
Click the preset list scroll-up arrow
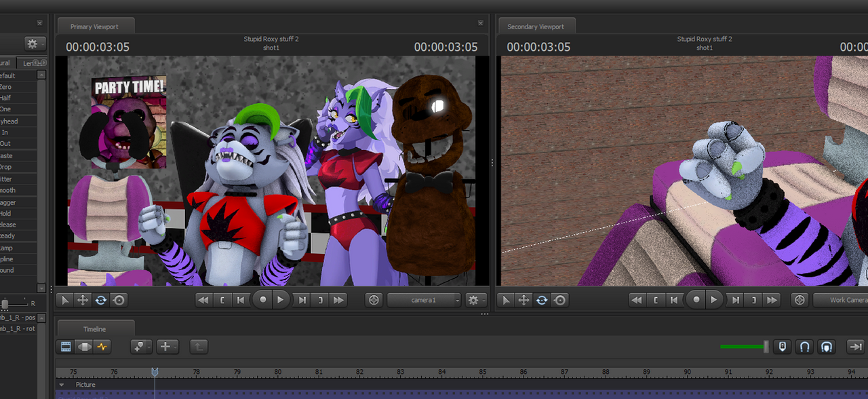[41, 75]
